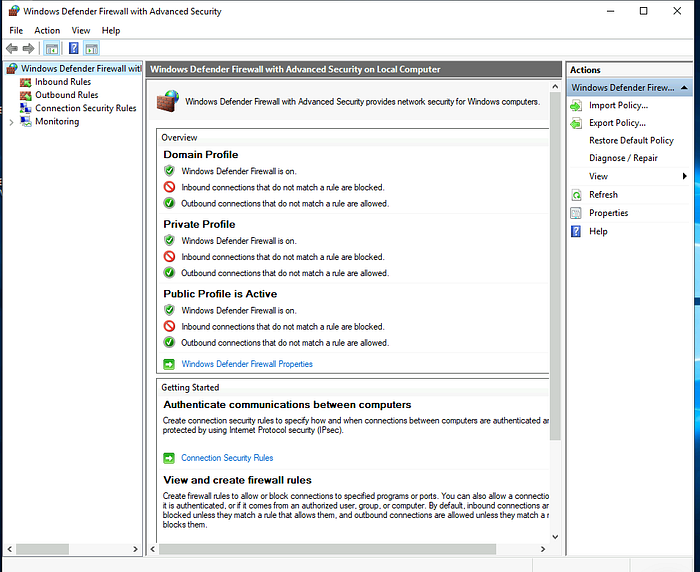Select Outbound Rules tree item
This screenshot has width=700, height=572.
pyautogui.click(x=67, y=95)
